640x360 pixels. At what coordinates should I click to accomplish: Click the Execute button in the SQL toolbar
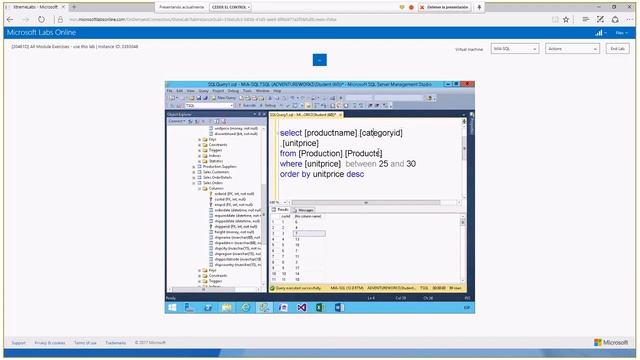point(247,105)
